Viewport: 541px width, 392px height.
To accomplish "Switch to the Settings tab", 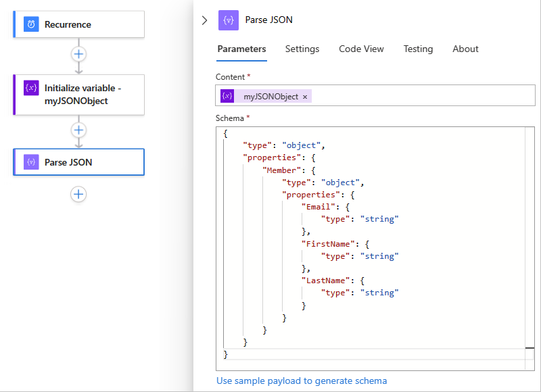I will coord(302,49).
